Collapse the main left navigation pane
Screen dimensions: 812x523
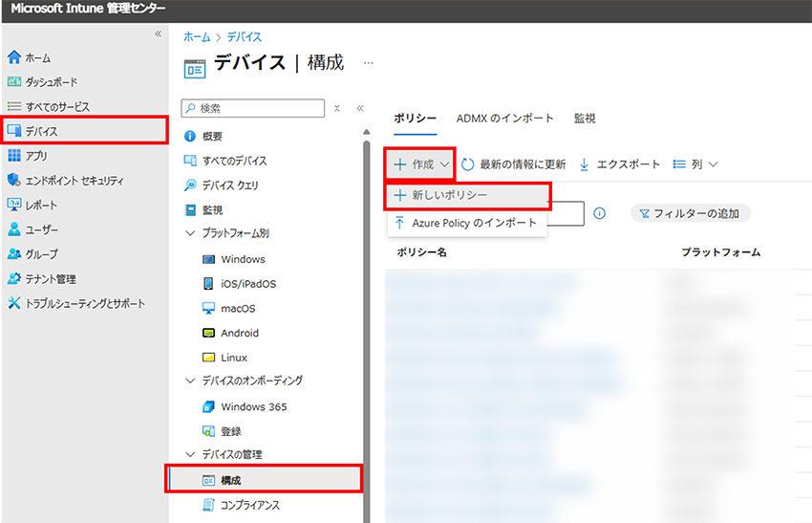(x=158, y=34)
